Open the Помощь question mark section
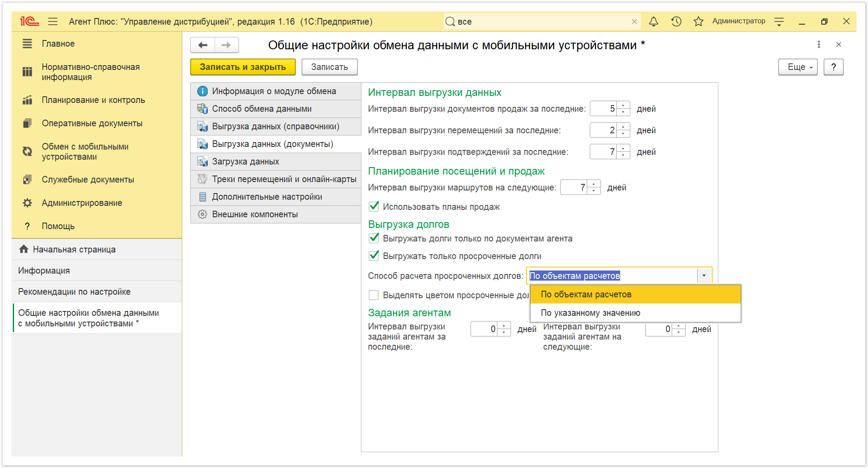 pos(96,226)
